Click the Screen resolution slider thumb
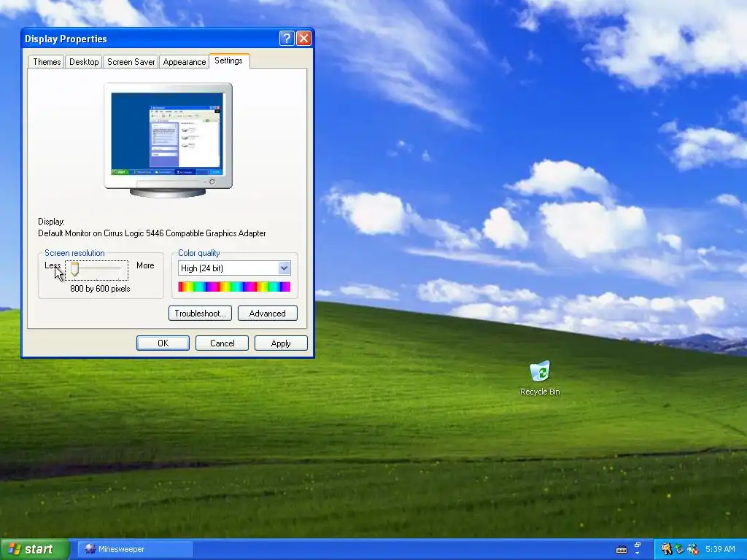 coord(75,269)
